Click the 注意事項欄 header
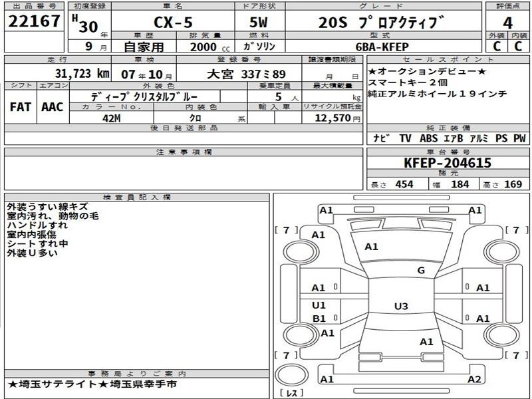This screenshot has height=399, width=532. click(184, 152)
